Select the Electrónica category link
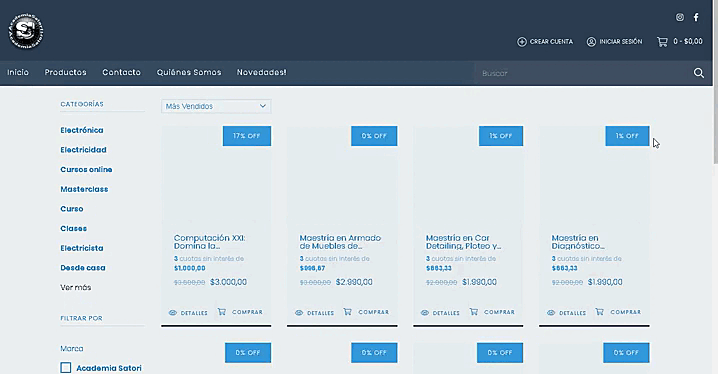The image size is (718, 374). click(82, 130)
